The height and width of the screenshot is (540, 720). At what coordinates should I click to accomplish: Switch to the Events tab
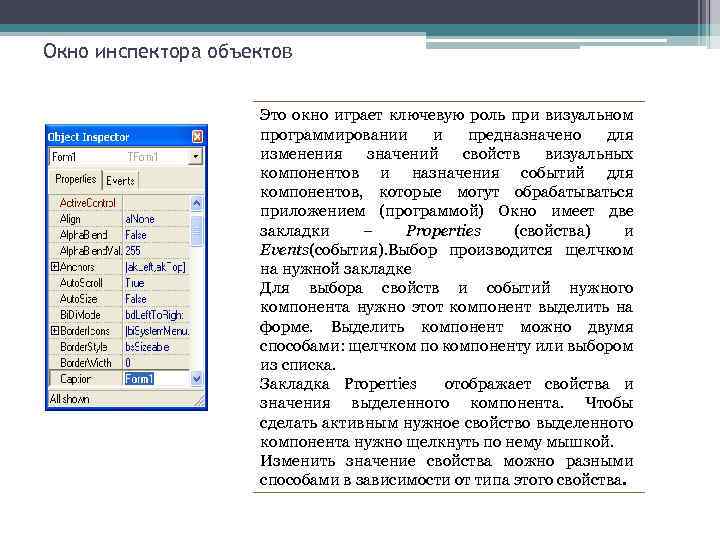(120, 181)
